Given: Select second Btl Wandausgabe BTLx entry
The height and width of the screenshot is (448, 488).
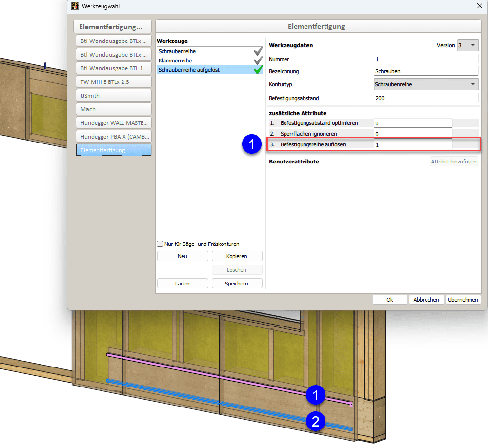Looking at the screenshot, I should click(114, 55).
